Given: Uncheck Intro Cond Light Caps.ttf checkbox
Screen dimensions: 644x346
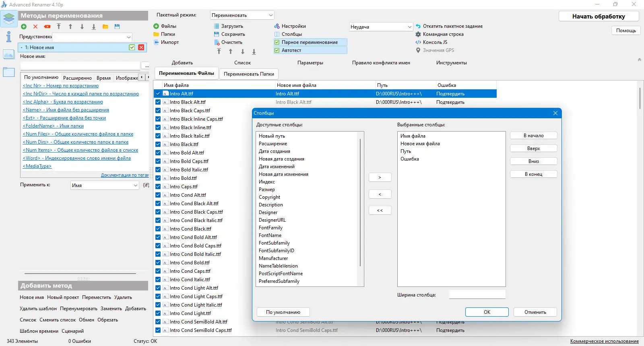Looking at the screenshot, I should tap(158, 296).
